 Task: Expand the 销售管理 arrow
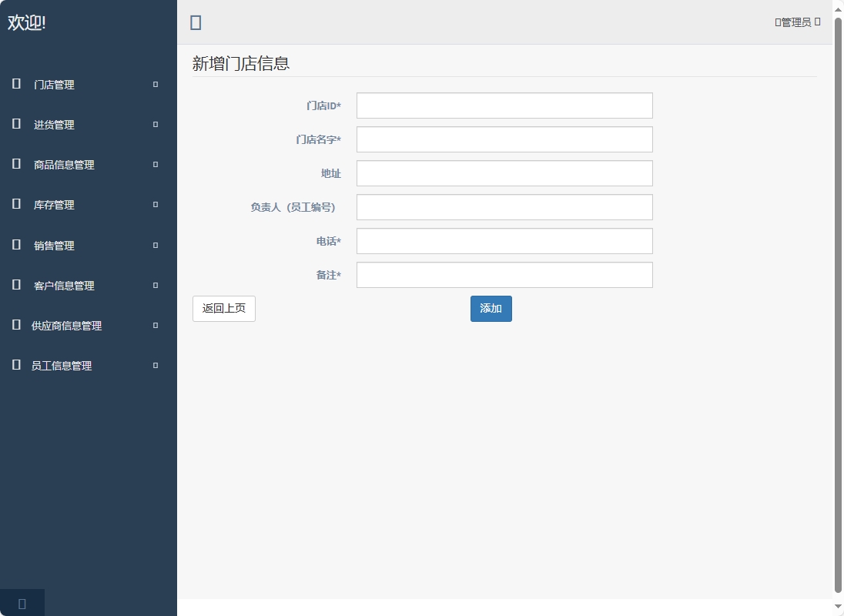pos(156,246)
